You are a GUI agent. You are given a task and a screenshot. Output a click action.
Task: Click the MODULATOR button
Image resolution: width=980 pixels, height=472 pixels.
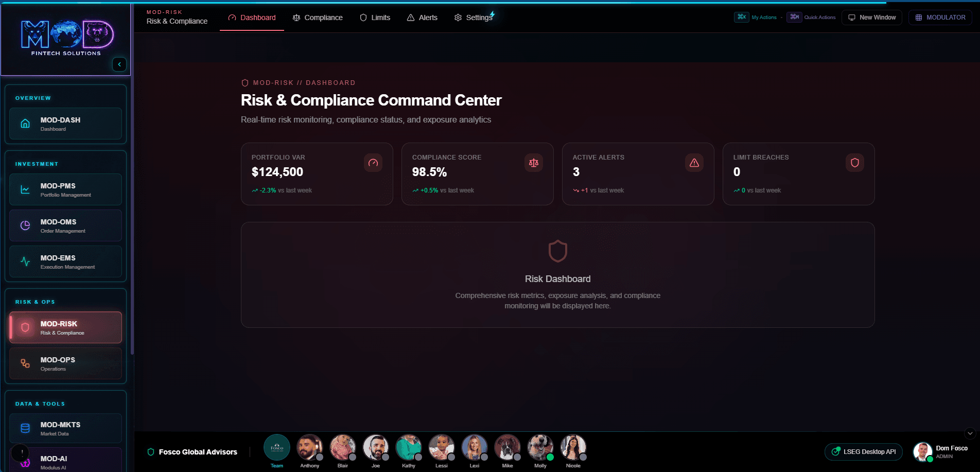point(940,18)
